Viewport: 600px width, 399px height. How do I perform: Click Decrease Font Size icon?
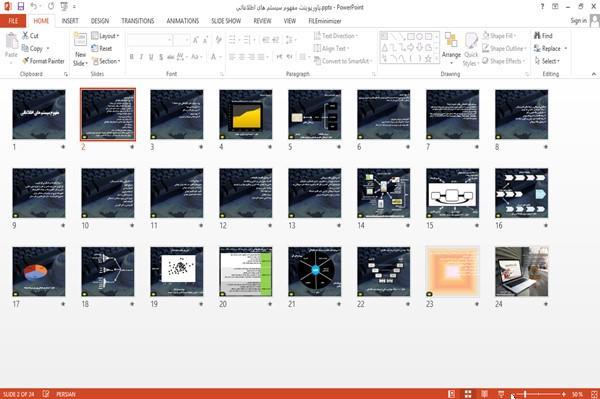tap(206, 40)
